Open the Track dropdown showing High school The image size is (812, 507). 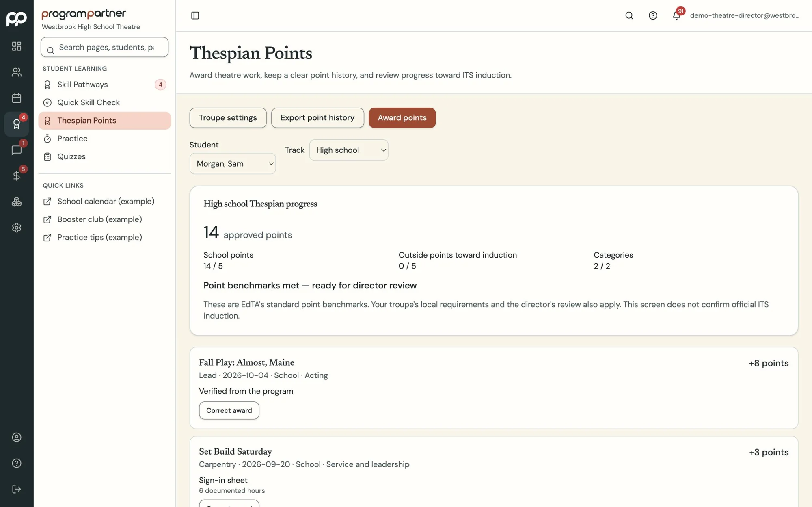click(349, 150)
